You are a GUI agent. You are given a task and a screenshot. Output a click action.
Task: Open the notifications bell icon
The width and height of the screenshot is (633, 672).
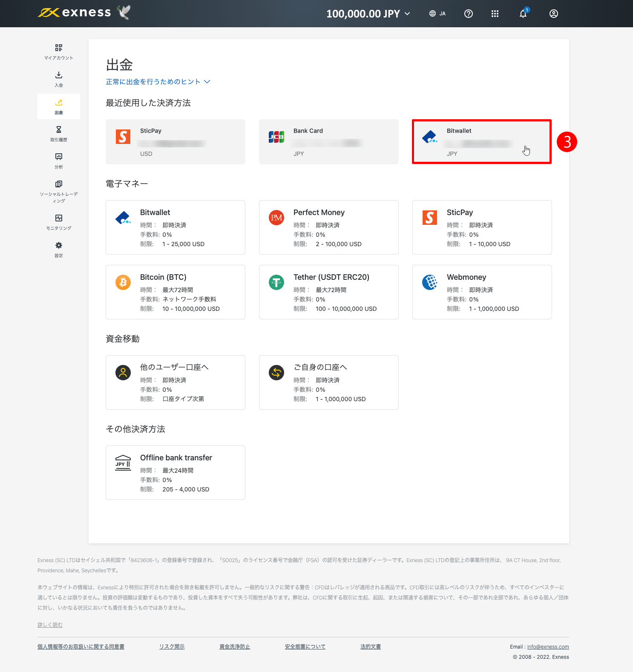523,14
